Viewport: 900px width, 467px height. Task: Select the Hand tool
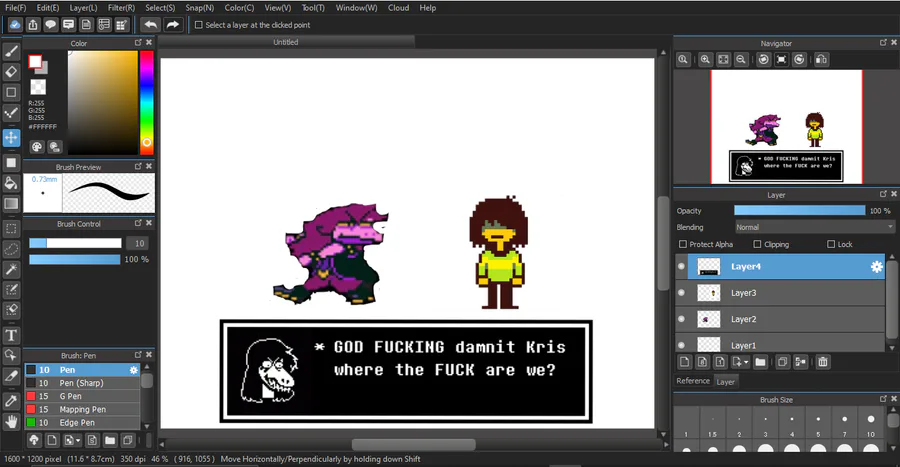(x=11, y=422)
